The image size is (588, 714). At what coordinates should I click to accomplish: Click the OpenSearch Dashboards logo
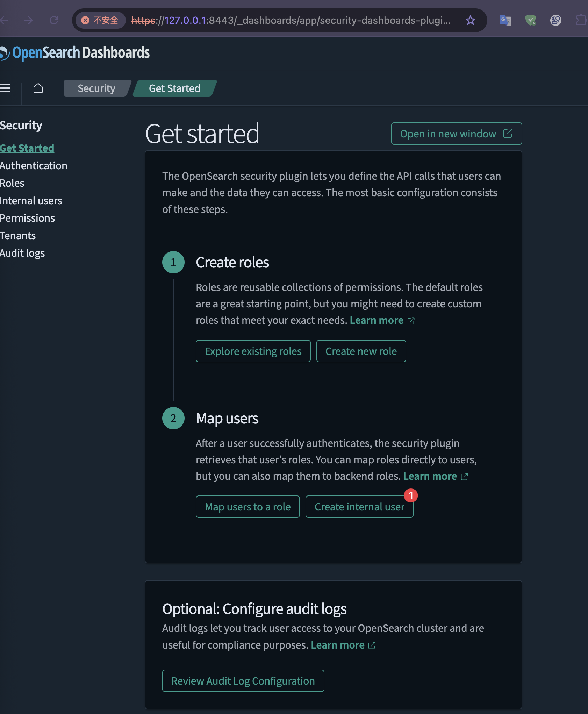point(75,53)
